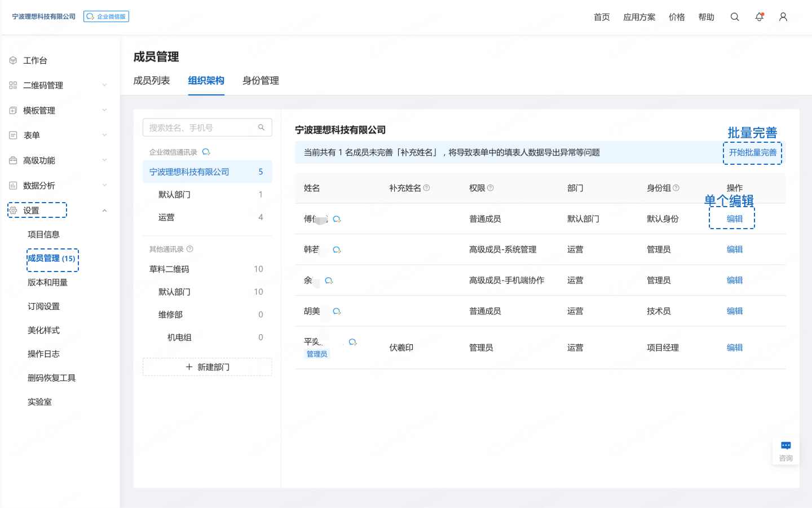Screen dimensions: 812x508
Task: Open 应用方案 in top navigation
Action: [x=639, y=17]
